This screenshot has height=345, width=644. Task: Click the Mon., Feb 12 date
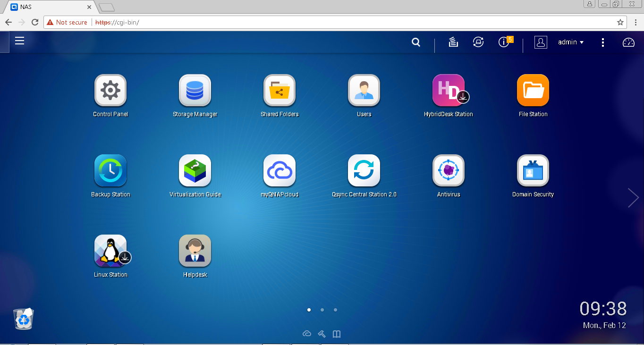[x=604, y=326]
